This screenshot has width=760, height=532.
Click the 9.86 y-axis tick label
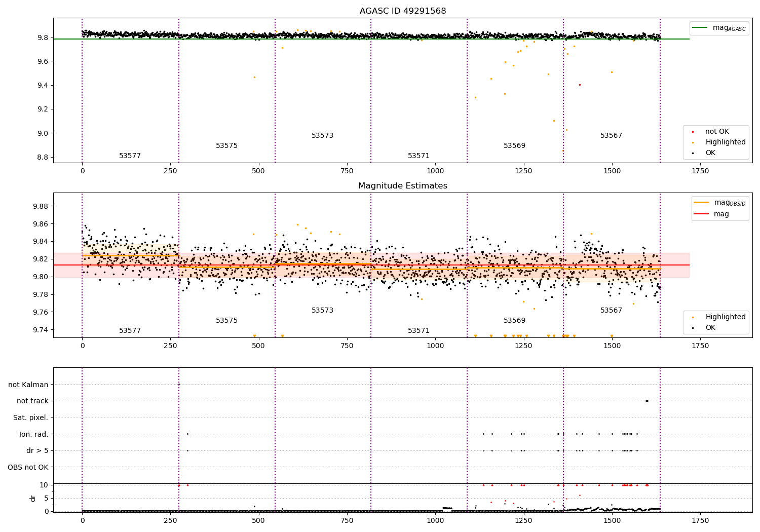pos(41,224)
